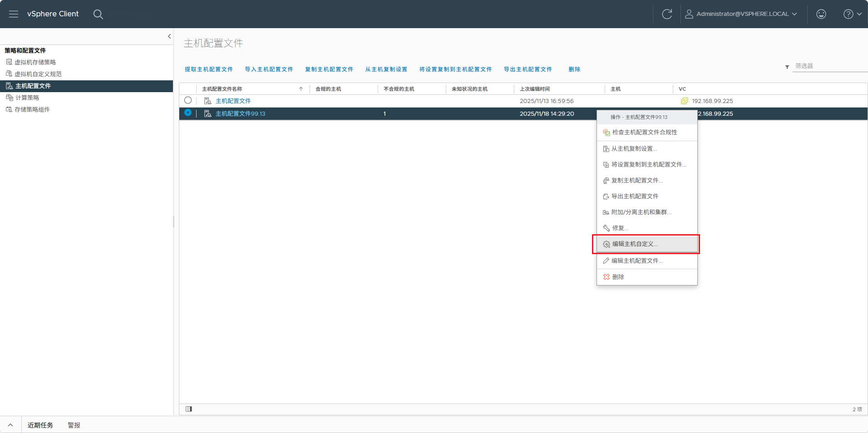The image size is (868, 433).
Task: Sort by 主机配置文件名称 column arrow
Action: (301, 89)
